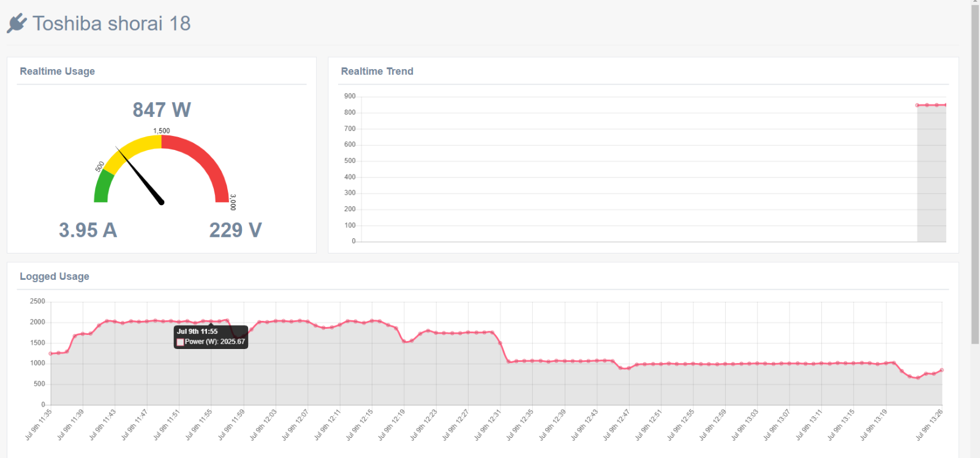Click the last data point in Logged Usage

941,370
